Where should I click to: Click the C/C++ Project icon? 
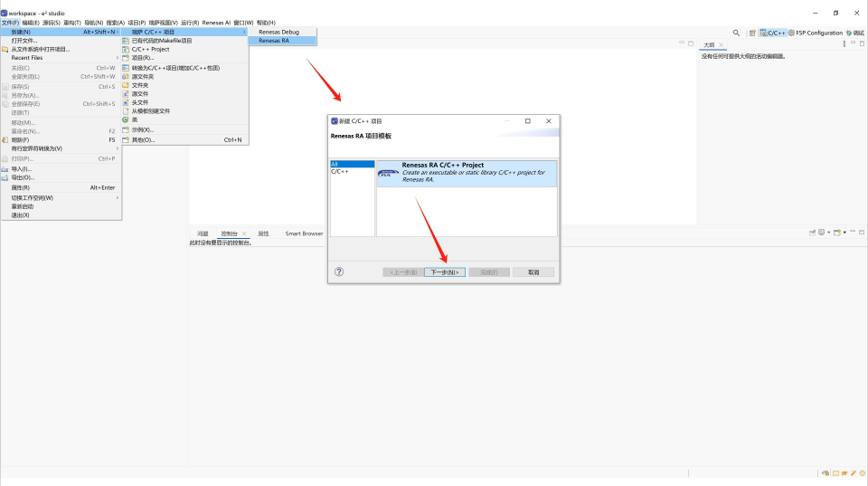point(126,49)
